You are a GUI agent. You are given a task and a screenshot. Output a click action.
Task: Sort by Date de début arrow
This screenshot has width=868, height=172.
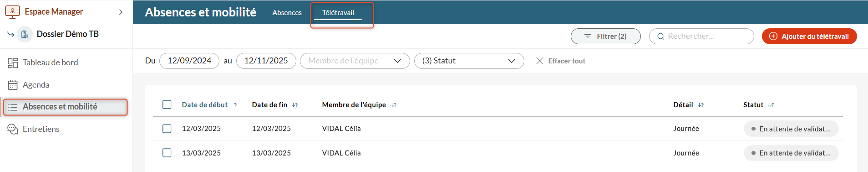click(x=235, y=105)
